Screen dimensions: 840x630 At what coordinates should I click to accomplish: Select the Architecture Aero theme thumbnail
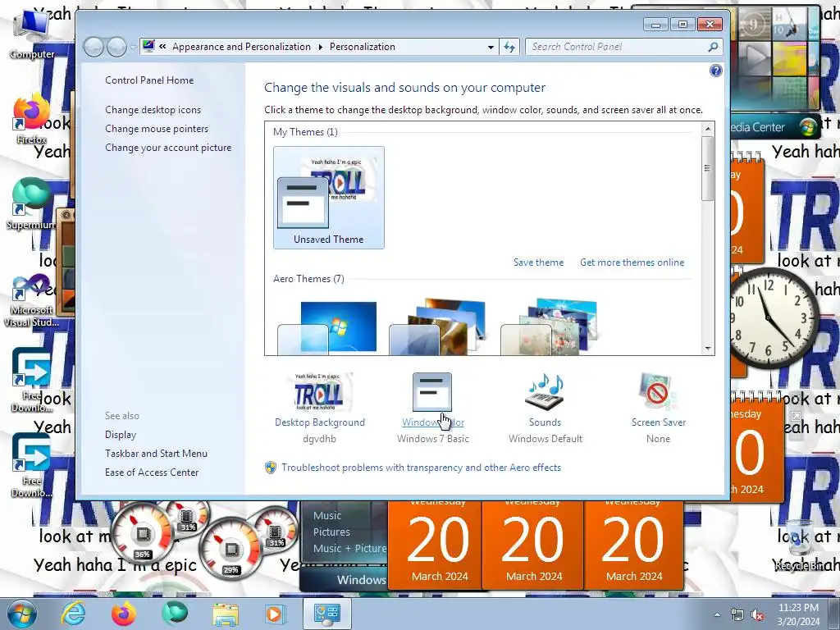[x=438, y=326]
